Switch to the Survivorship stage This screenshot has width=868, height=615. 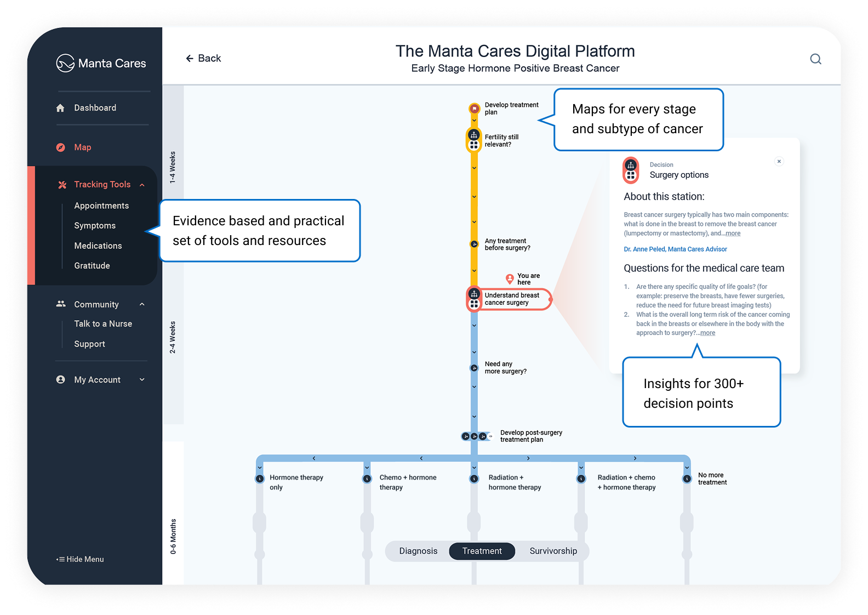coord(553,551)
